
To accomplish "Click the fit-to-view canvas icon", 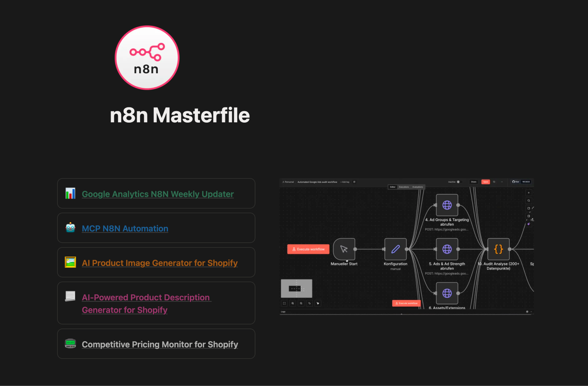I will tap(284, 303).
